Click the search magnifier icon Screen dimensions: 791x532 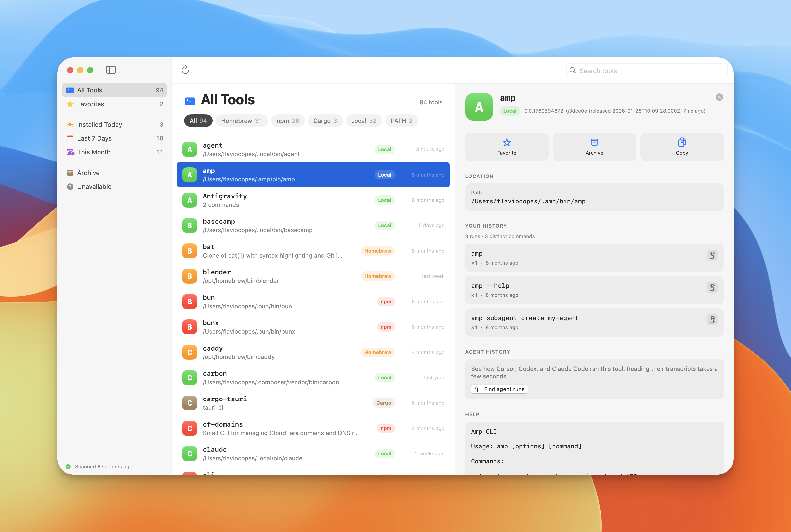[x=572, y=71]
